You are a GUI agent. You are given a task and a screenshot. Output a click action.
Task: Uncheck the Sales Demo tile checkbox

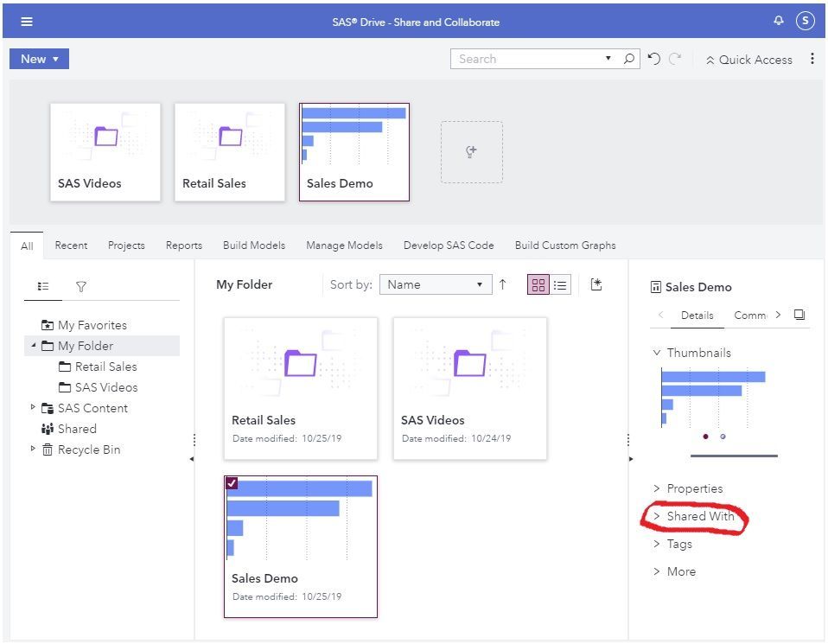232,483
